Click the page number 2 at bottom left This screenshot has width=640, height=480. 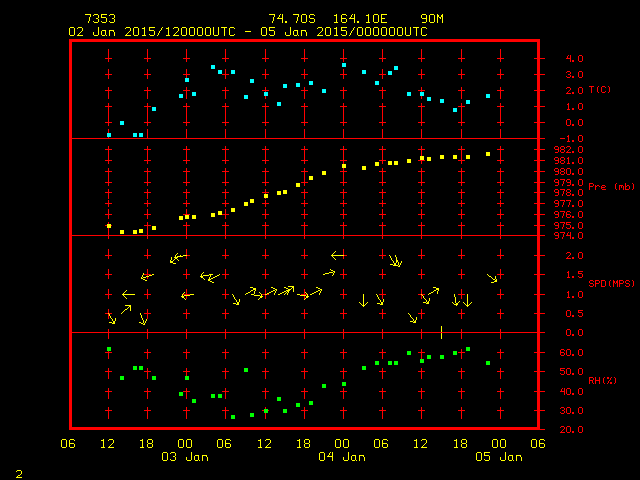[19, 471]
